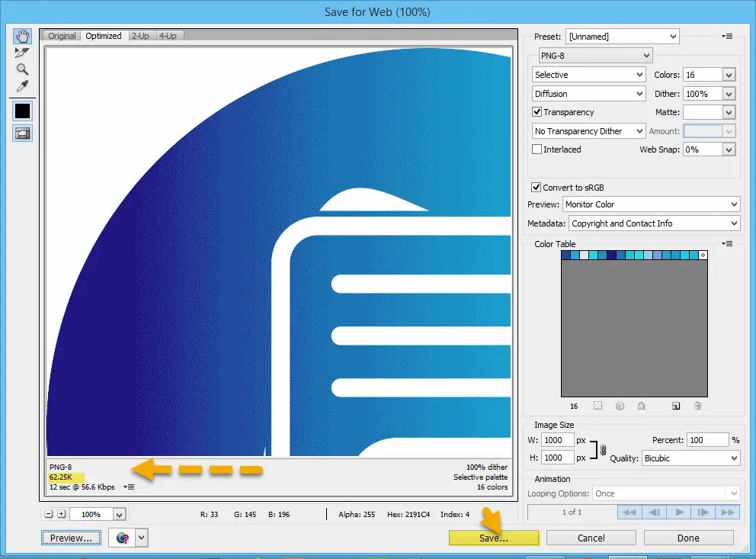
Task: Open the eyedropper color swatch
Action: click(x=21, y=111)
